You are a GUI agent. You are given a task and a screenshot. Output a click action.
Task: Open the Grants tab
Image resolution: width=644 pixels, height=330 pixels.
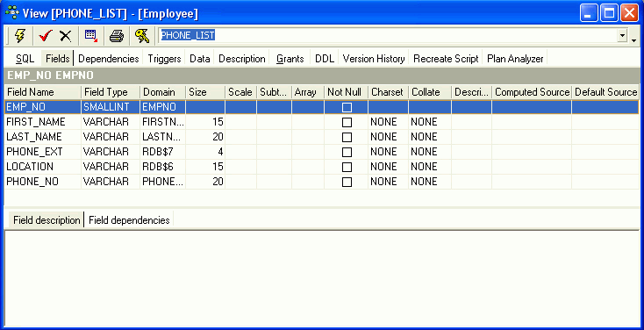coord(290,59)
